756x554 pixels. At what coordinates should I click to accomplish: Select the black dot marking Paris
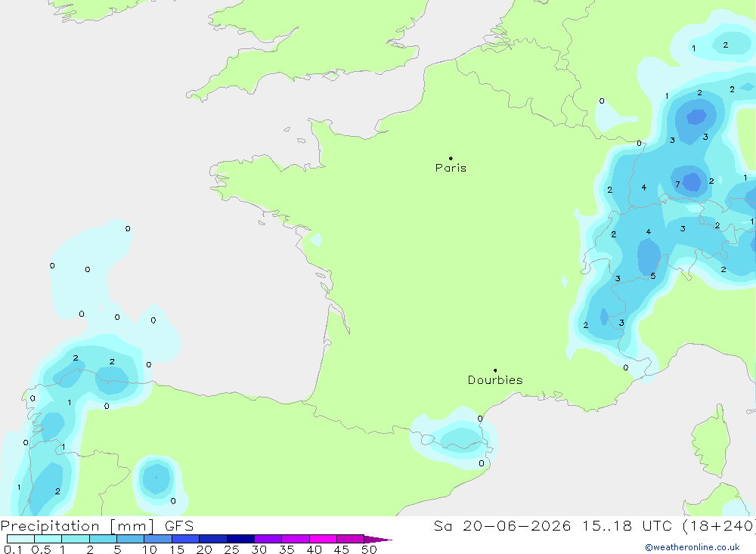click(x=451, y=158)
